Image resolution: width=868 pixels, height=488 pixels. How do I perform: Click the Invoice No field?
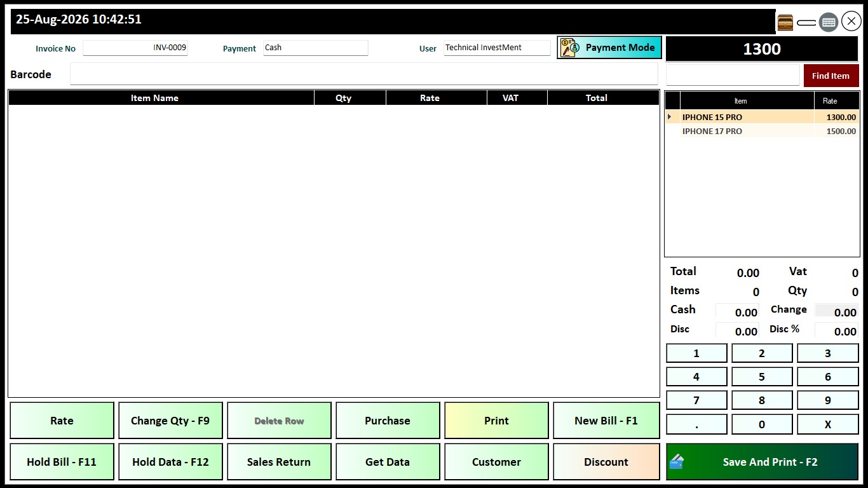point(135,48)
